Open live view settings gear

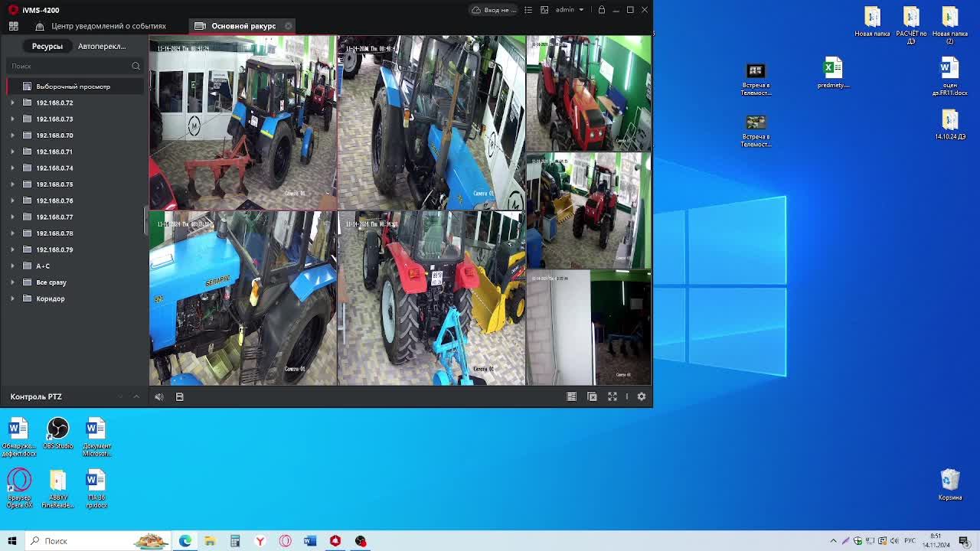[642, 396]
